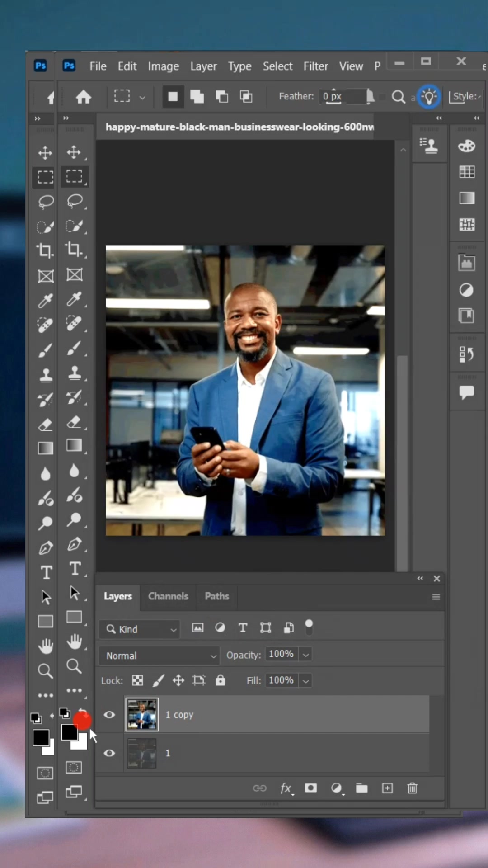Open the Comments speech bubble panel
The width and height of the screenshot is (488, 868).
pos(466,392)
